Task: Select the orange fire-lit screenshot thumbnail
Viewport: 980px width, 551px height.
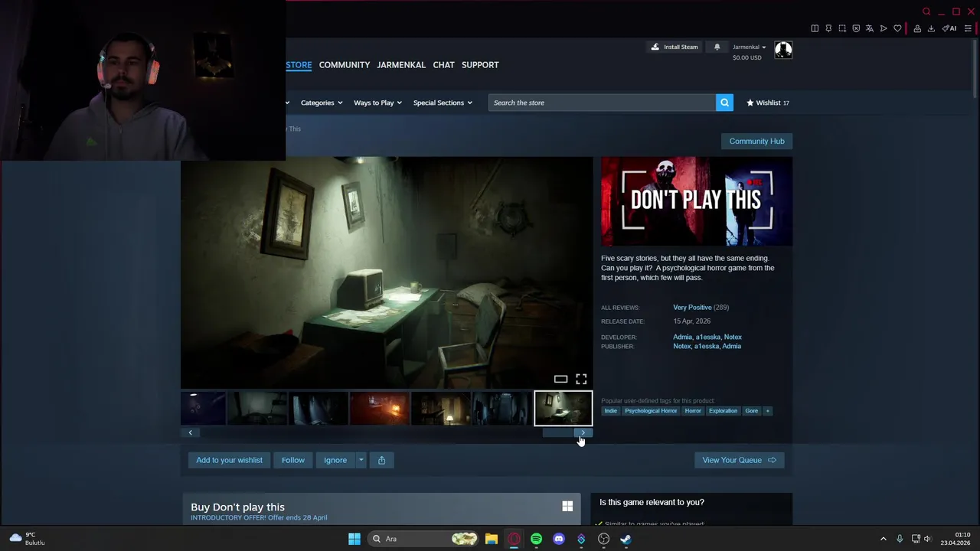Action: 379,409
